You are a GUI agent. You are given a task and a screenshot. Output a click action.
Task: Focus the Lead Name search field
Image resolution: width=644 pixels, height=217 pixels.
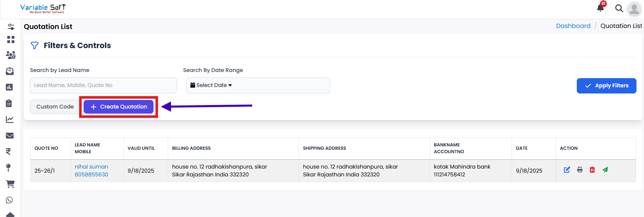coord(103,85)
